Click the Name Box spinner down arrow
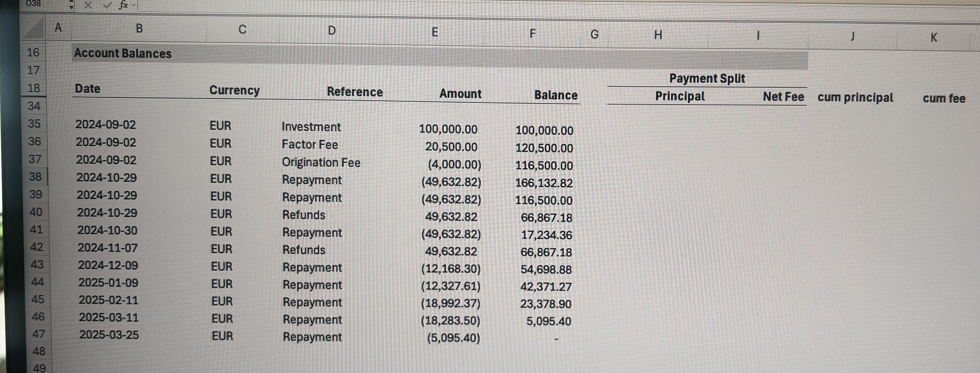The height and width of the screenshot is (373, 980). pos(71,7)
